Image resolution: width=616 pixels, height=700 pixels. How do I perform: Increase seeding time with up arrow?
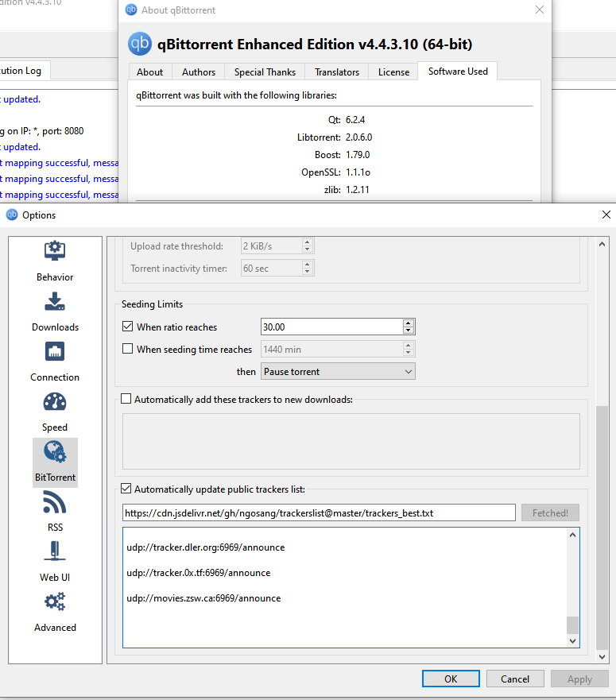point(409,345)
